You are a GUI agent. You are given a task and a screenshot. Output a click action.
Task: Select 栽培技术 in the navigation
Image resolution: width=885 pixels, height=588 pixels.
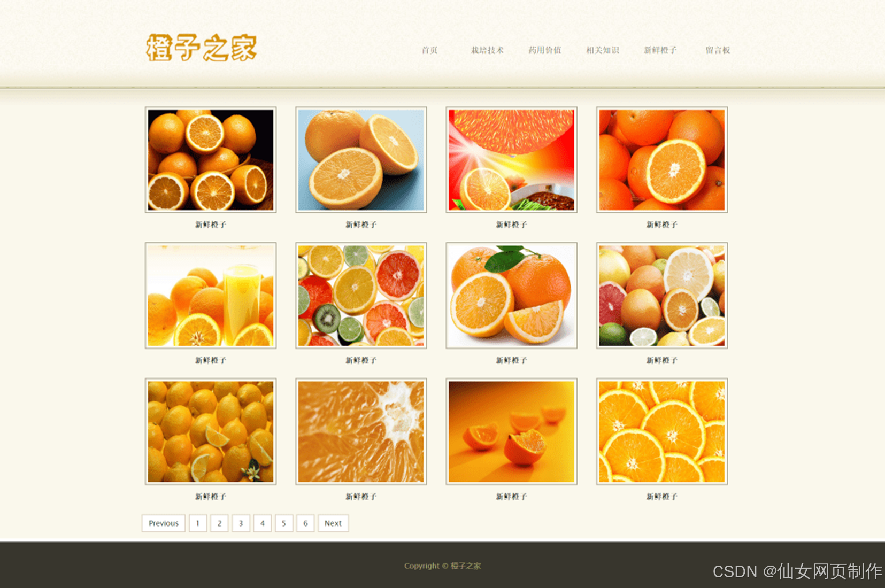487,50
